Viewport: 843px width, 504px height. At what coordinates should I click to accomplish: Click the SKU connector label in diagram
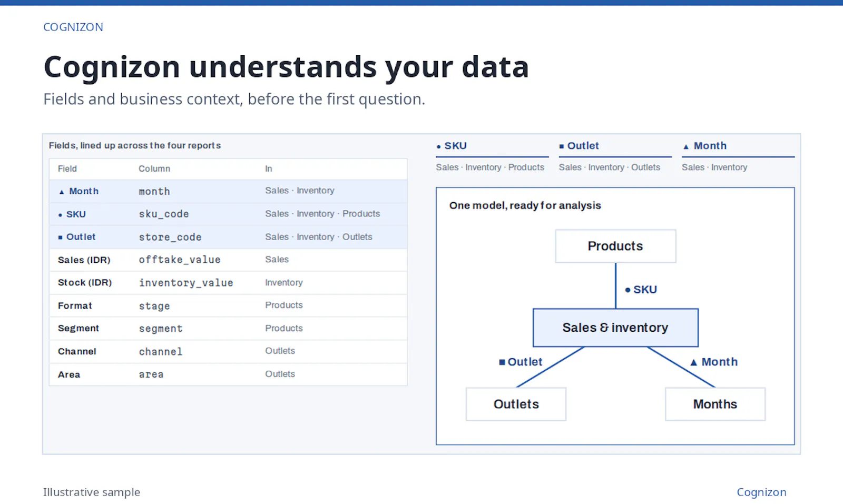641,290
